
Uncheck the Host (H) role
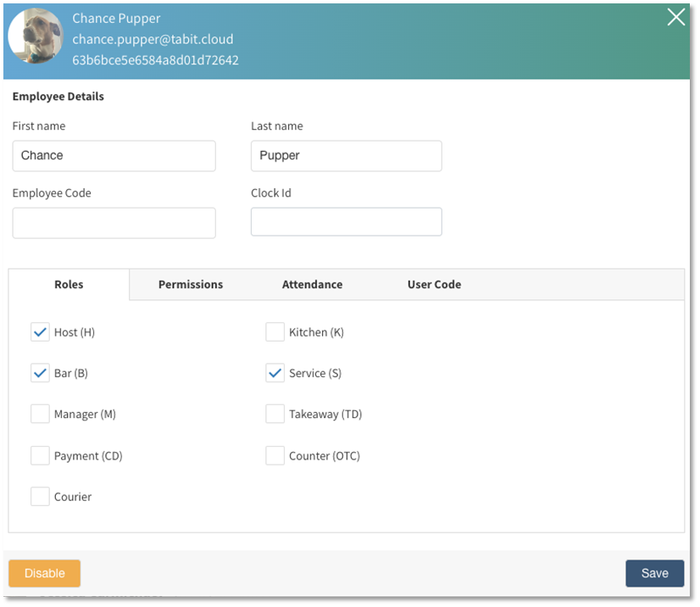40,332
